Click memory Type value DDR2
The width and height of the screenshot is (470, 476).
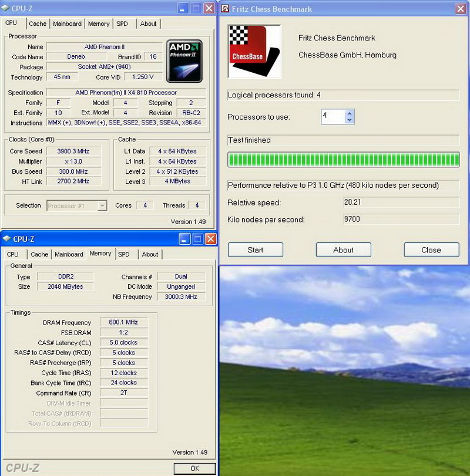[66, 276]
